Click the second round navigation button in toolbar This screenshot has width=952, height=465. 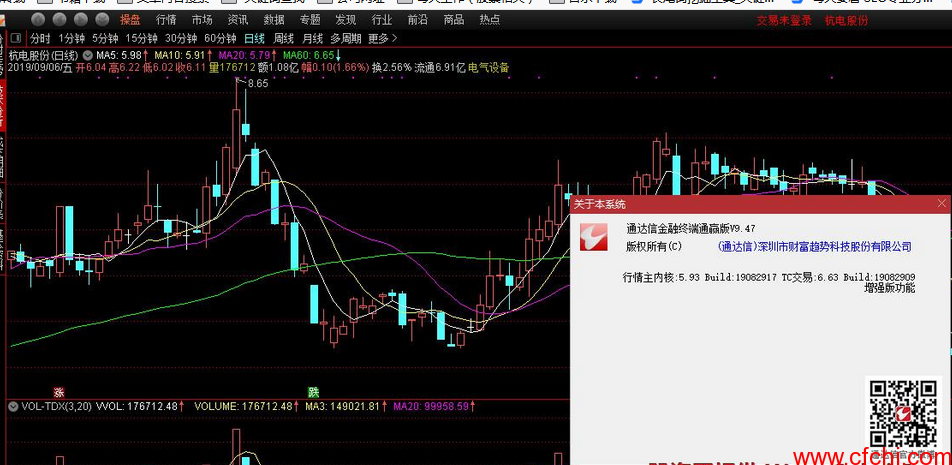click(x=60, y=19)
